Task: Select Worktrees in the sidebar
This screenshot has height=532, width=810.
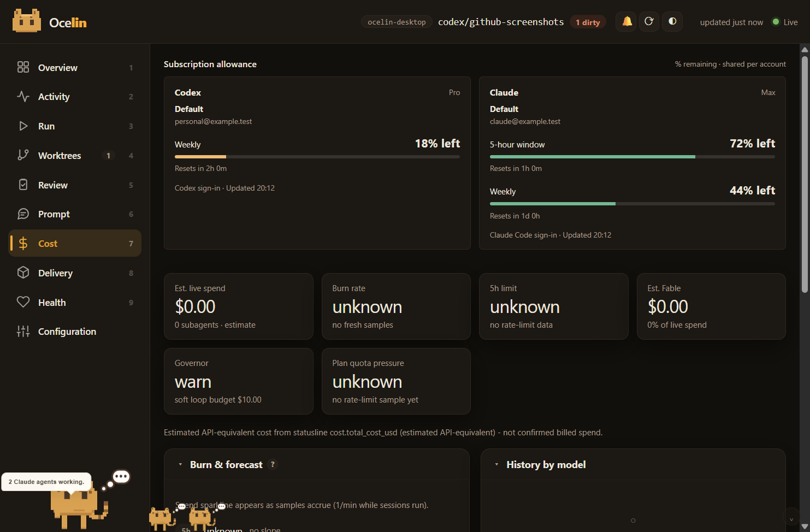Action: click(60, 156)
